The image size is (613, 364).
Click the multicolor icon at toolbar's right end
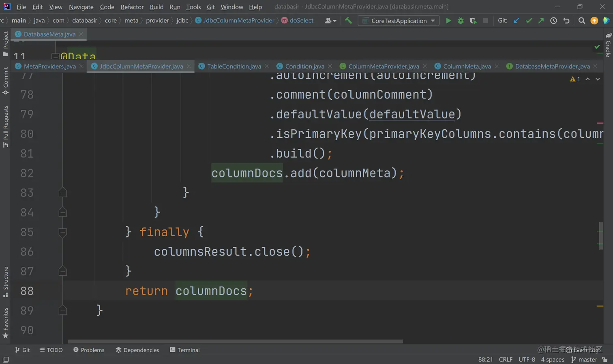tap(607, 21)
